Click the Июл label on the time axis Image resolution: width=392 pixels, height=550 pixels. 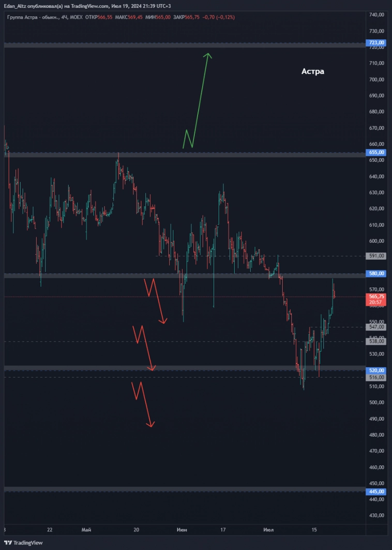(x=268, y=530)
